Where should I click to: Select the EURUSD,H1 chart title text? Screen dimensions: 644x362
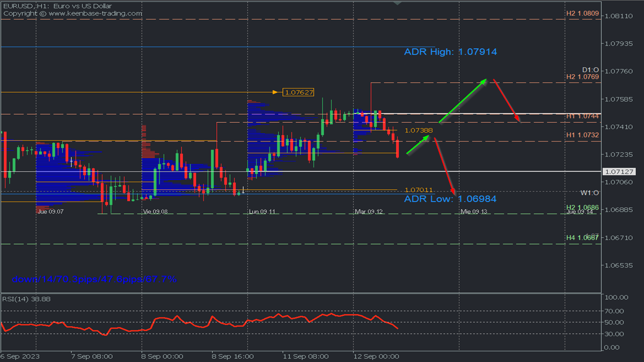(57, 5)
